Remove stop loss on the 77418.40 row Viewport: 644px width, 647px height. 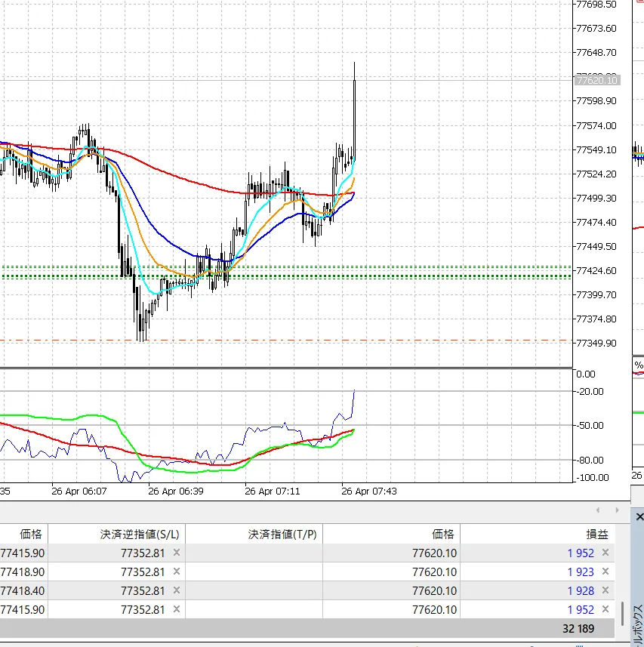pos(177,591)
